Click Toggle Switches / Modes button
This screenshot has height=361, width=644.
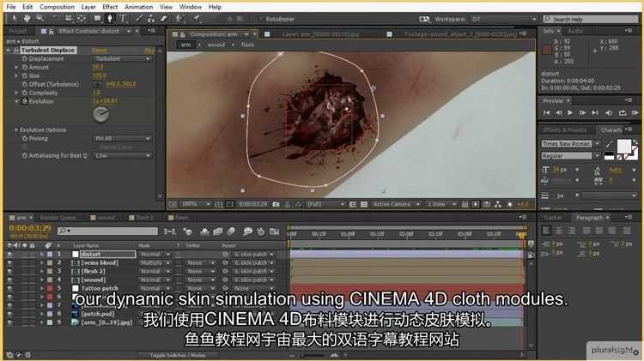[x=178, y=355]
